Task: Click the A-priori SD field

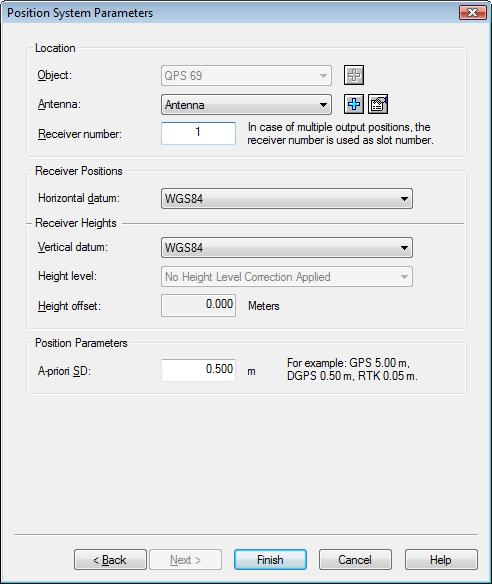Action: (x=199, y=370)
